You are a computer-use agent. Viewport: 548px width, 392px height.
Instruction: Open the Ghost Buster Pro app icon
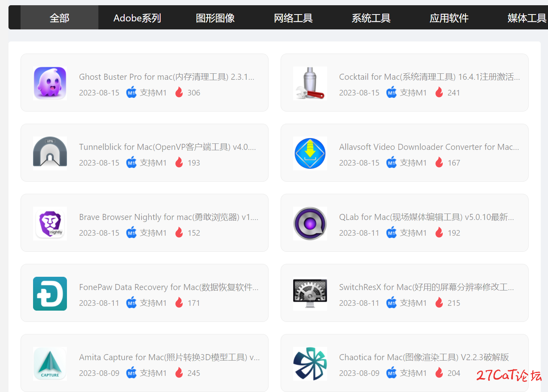(50, 83)
